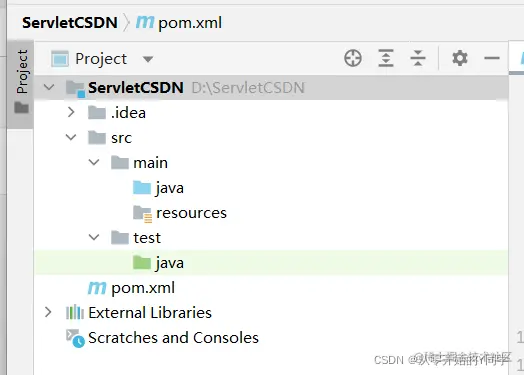This screenshot has height=375, width=524.
Task: Collapse the src folder chevron
Action: 71,137
